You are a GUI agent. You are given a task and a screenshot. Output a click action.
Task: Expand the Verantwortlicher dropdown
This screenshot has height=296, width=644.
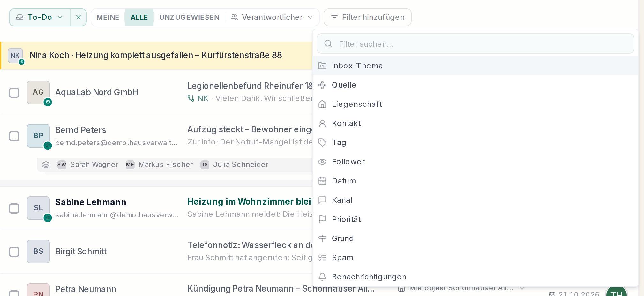click(x=272, y=17)
